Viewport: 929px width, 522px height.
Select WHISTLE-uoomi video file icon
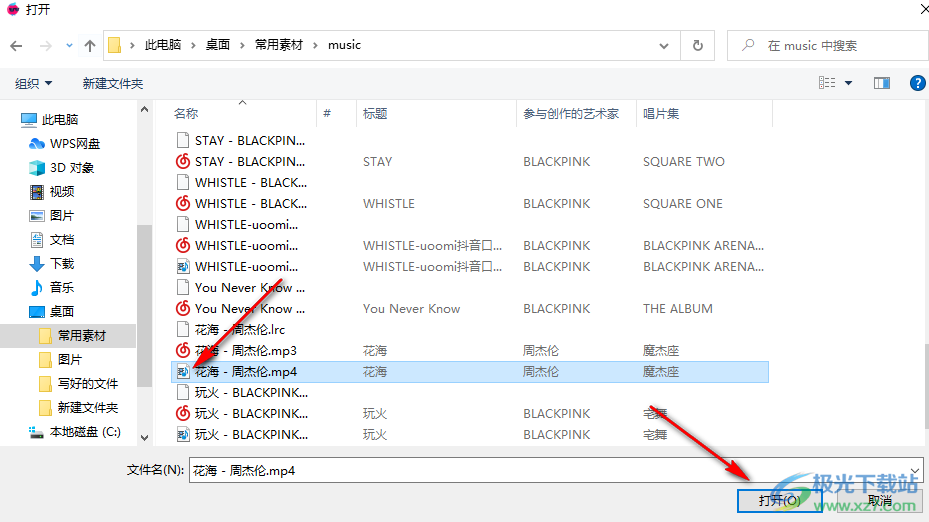184,267
